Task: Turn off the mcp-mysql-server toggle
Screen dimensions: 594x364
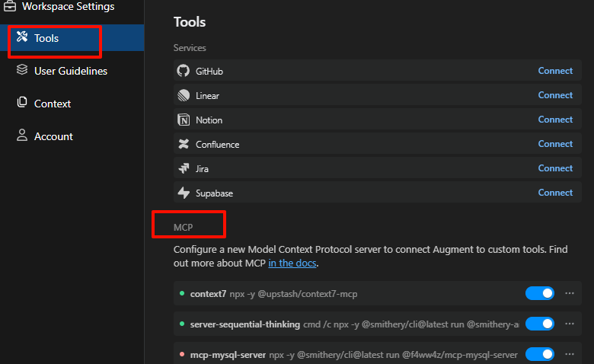Action: coord(540,355)
